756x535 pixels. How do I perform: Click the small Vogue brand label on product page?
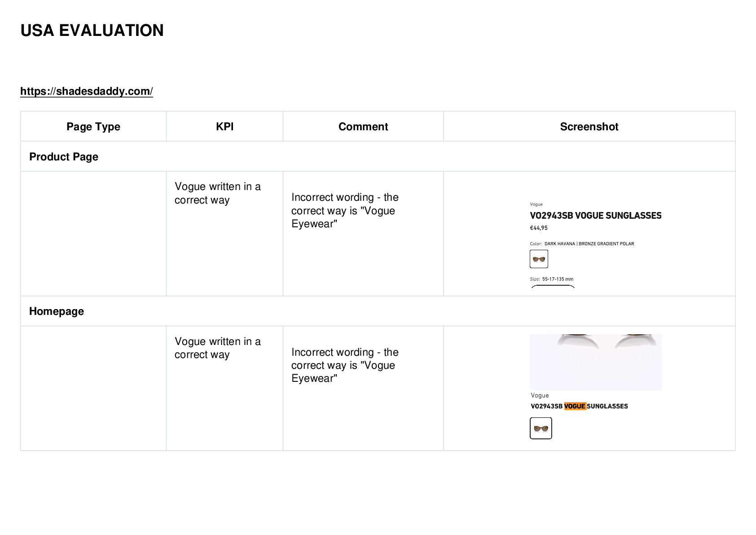[x=536, y=204]
